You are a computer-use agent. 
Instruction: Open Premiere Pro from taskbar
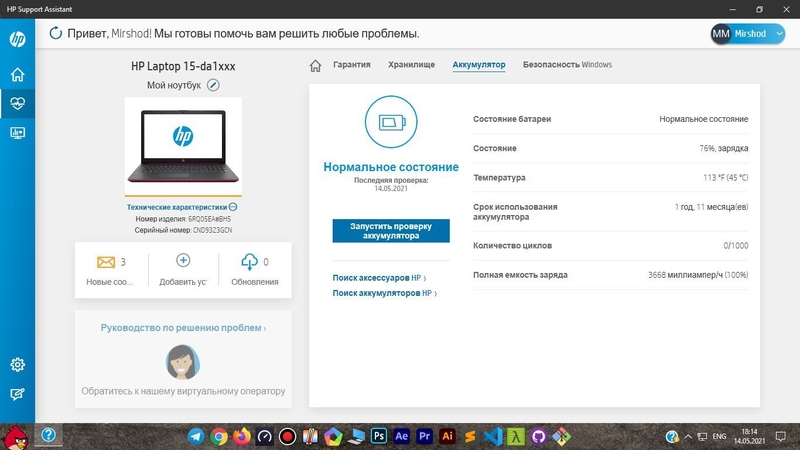point(424,436)
